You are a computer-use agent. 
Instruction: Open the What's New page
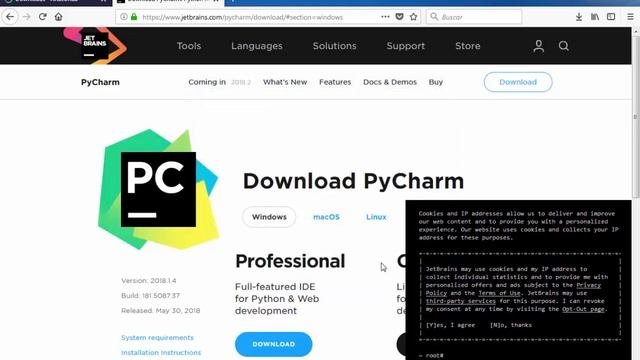[x=285, y=82]
